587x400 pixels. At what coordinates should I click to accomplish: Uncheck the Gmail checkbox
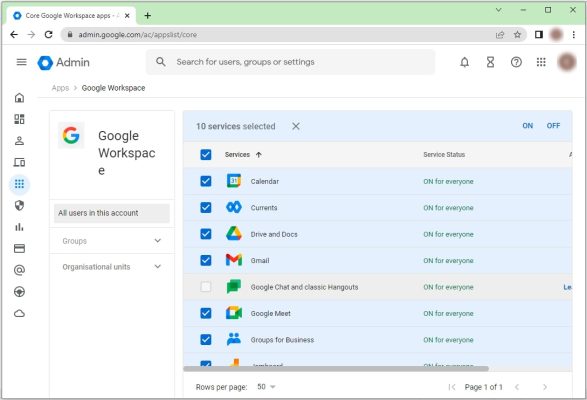[x=206, y=260]
